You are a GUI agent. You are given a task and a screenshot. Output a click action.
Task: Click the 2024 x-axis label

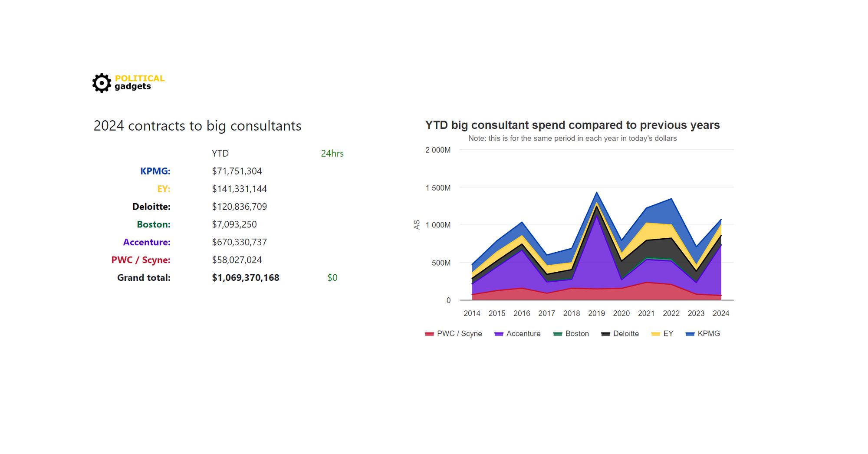point(721,313)
